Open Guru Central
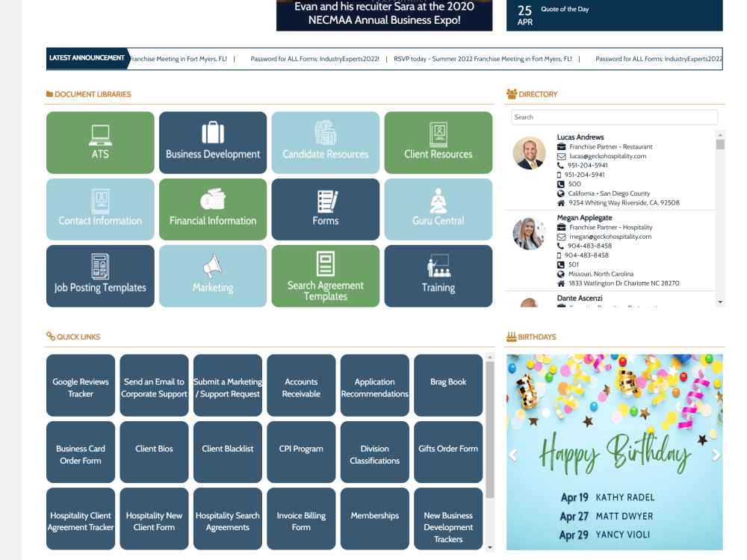 click(438, 209)
